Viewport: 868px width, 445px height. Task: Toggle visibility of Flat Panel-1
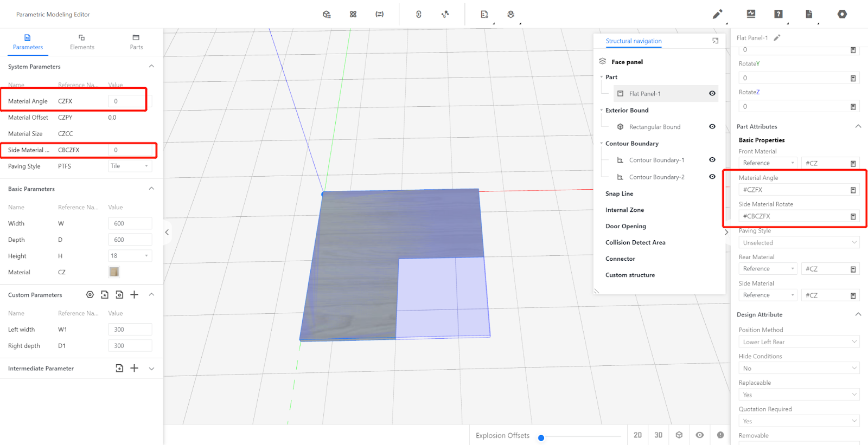point(712,94)
